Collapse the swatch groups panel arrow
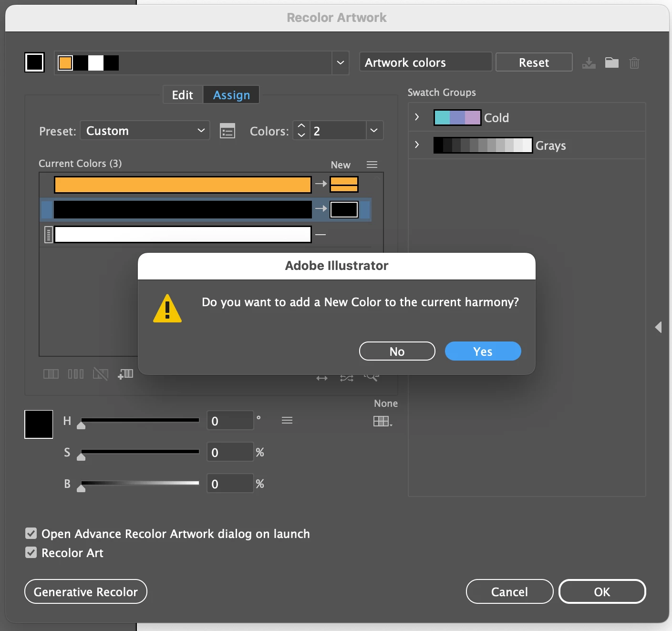672x631 pixels. (x=659, y=327)
